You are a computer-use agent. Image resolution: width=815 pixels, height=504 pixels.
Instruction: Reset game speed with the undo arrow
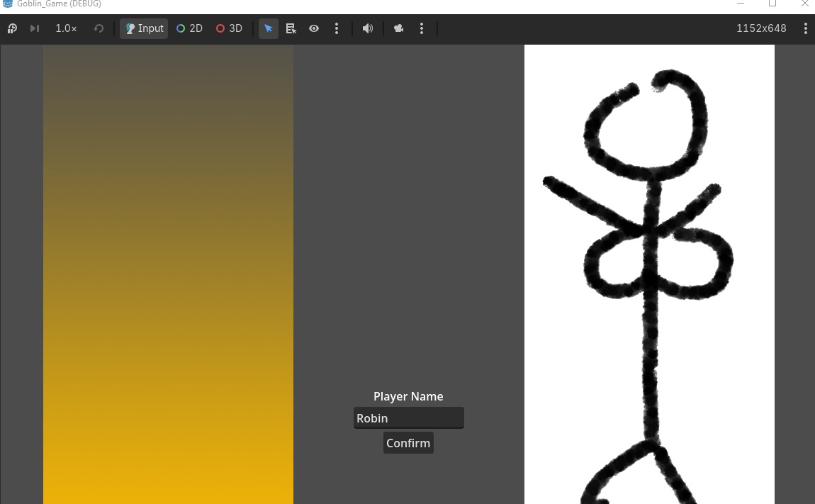(x=99, y=28)
